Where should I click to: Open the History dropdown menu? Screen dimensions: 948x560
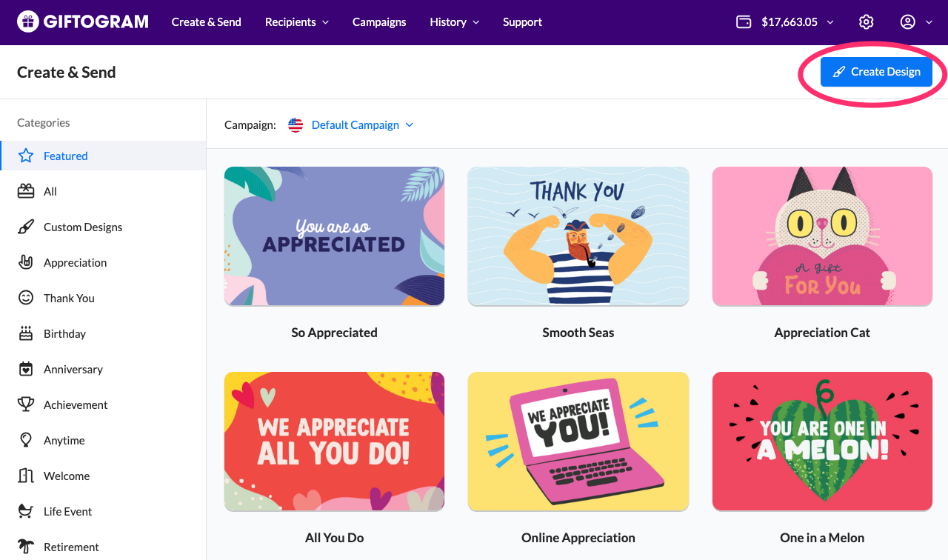tap(454, 22)
